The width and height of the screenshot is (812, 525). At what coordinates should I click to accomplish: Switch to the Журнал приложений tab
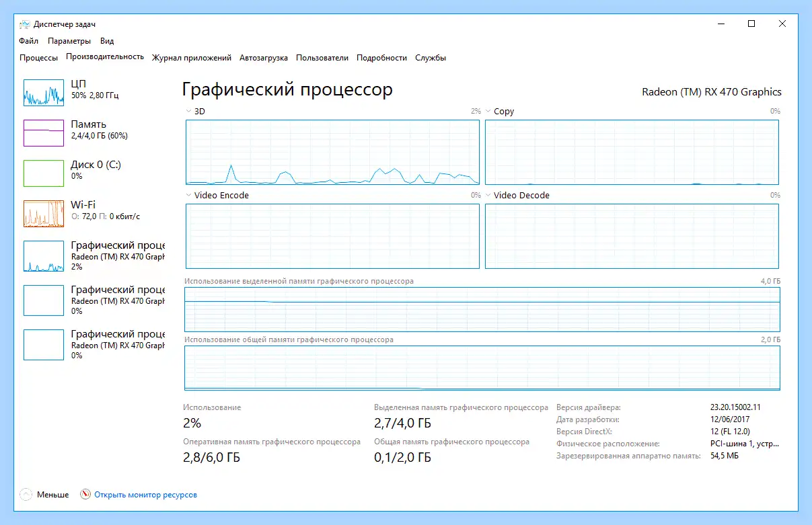coord(192,58)
